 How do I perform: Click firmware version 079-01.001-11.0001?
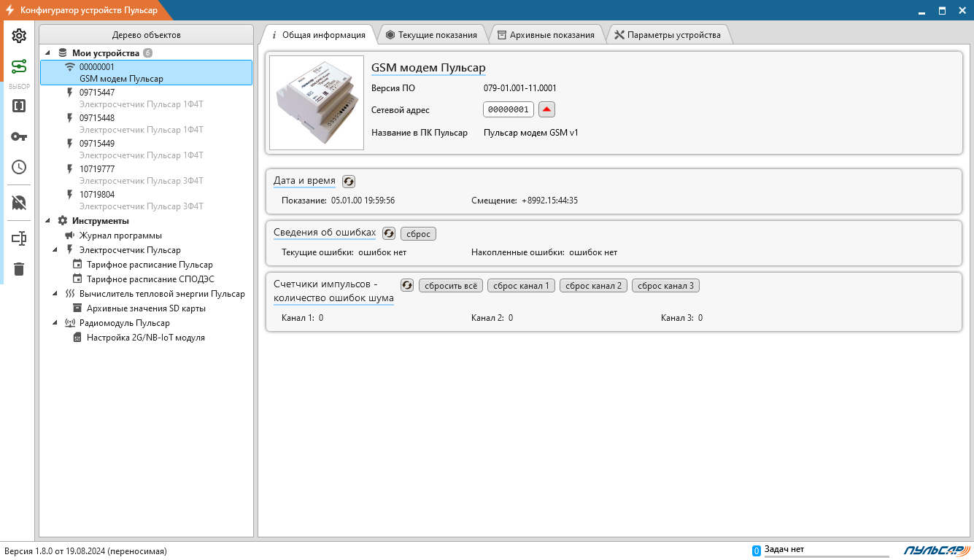click(520, 88)
